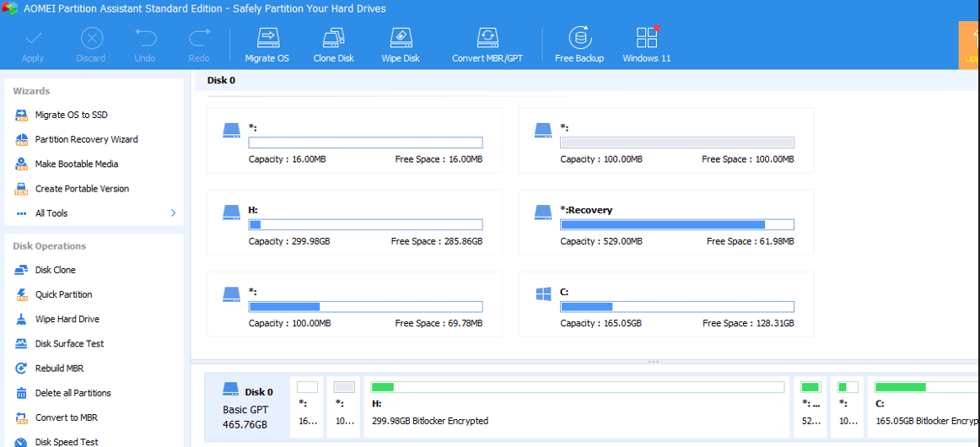The width and height of the screenshot is (980, 447).
Task: Choose Partition Recovery Wizard text link
Action: click(x=86, y=139)
